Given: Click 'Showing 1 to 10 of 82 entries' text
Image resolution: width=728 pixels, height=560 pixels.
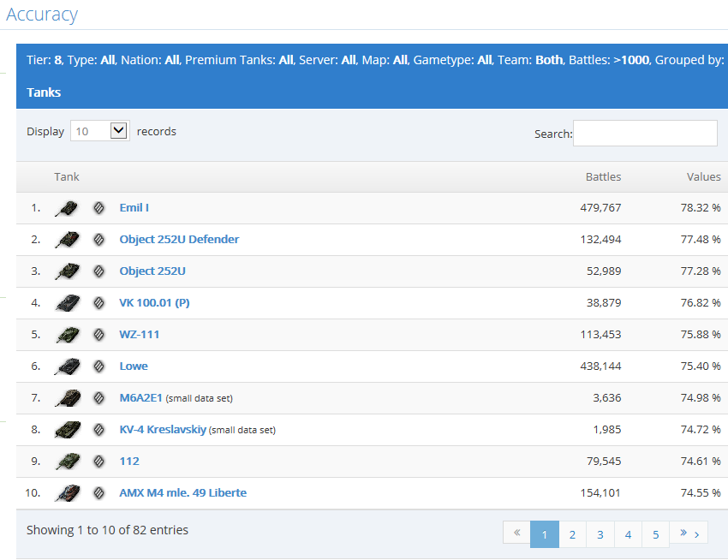Looking at the screenshot, I should tap(107, 530).
